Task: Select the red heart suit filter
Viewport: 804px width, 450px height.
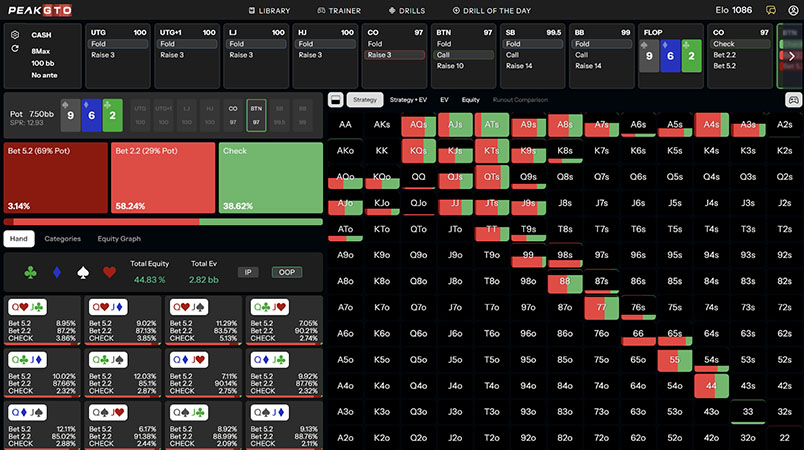Action: click(108, 271)
